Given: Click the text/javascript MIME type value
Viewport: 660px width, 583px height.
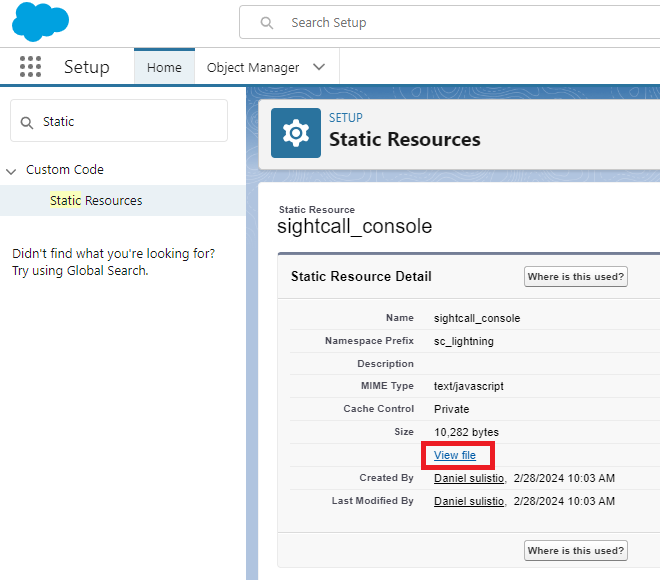Looking at the screenshot, I should click(468, 386).
